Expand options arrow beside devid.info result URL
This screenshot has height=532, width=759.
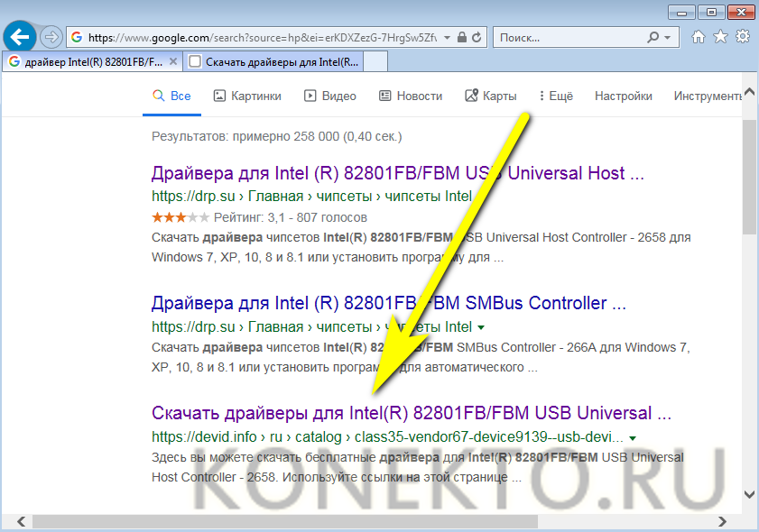(x=633, y=437)
